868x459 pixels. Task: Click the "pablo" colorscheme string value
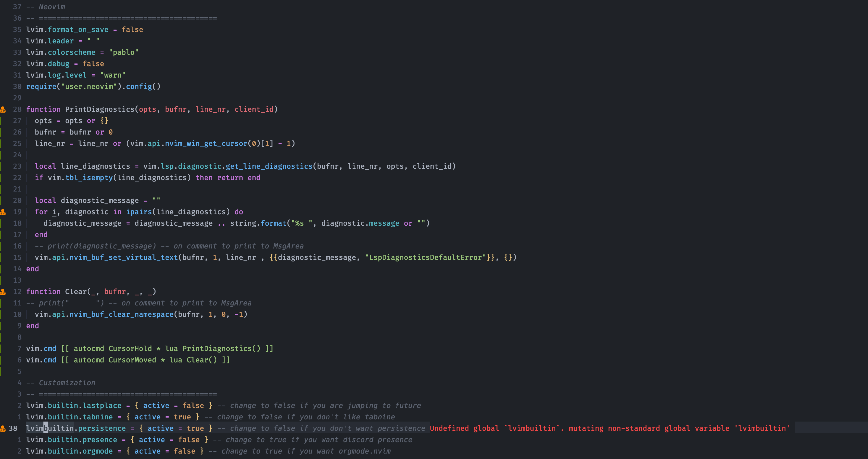(x=123, y=53)
